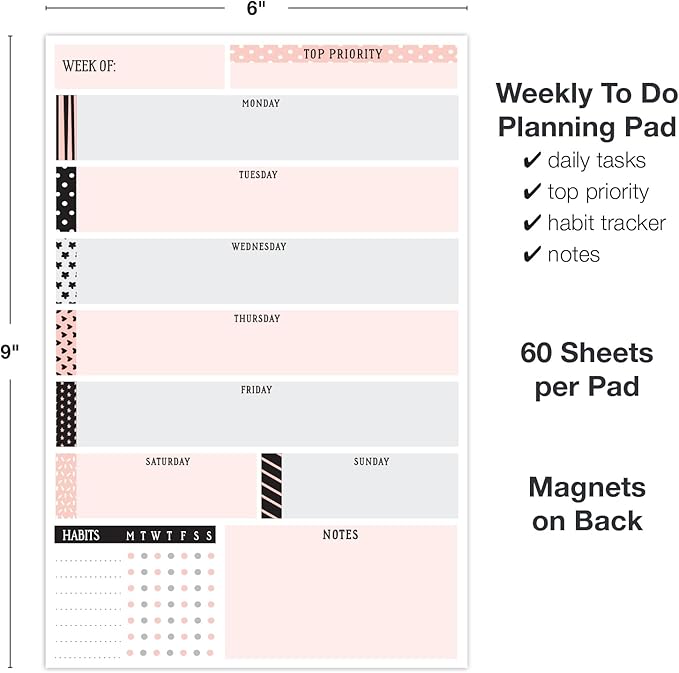The width and height of the screenshot is (679, 673).
Task: Click the Magnets on Back text
Action: click(x=586, y=504)
